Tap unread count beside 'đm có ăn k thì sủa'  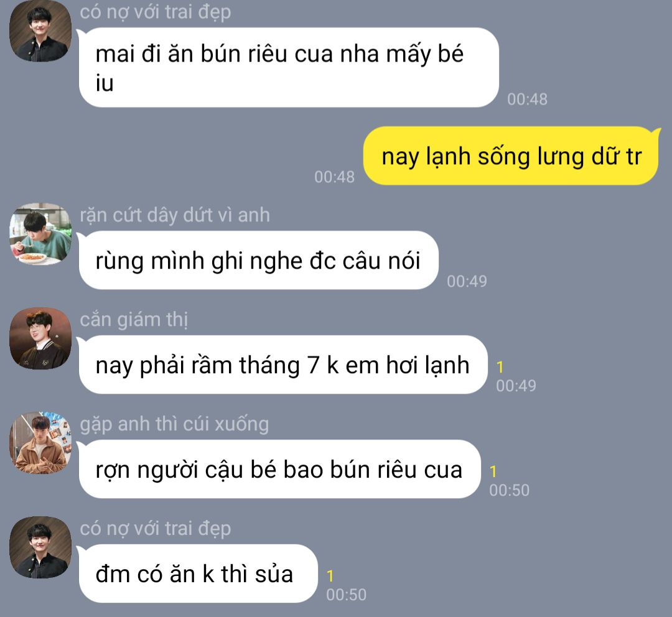[x=330, y=577]
